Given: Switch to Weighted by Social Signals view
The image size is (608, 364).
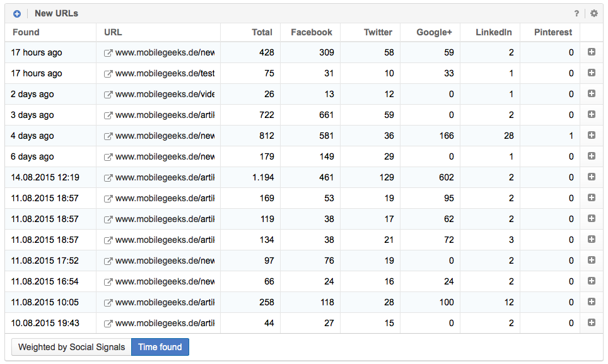Looking at the screenshot, I should click(x=71, y=347).
